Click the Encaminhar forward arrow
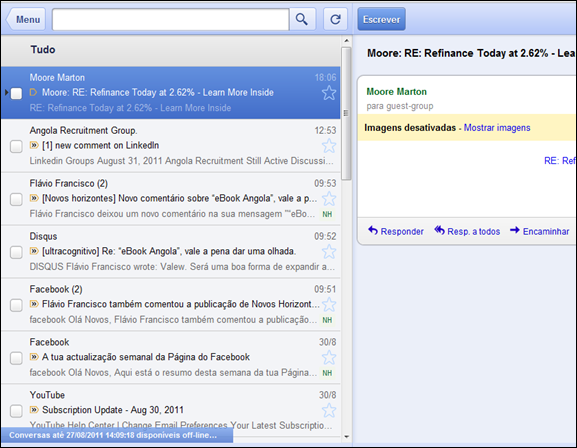577x448 pixels. 515,230
